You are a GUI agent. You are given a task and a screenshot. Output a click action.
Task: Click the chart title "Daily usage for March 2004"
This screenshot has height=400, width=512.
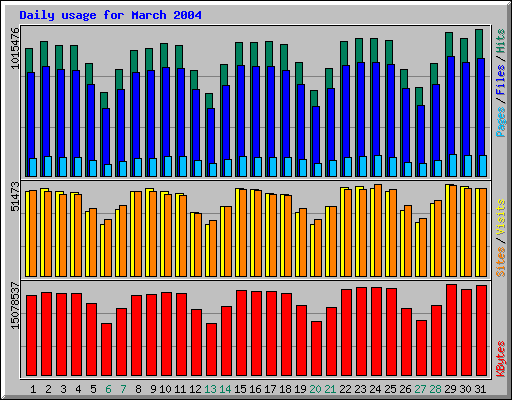pos(110,15)
